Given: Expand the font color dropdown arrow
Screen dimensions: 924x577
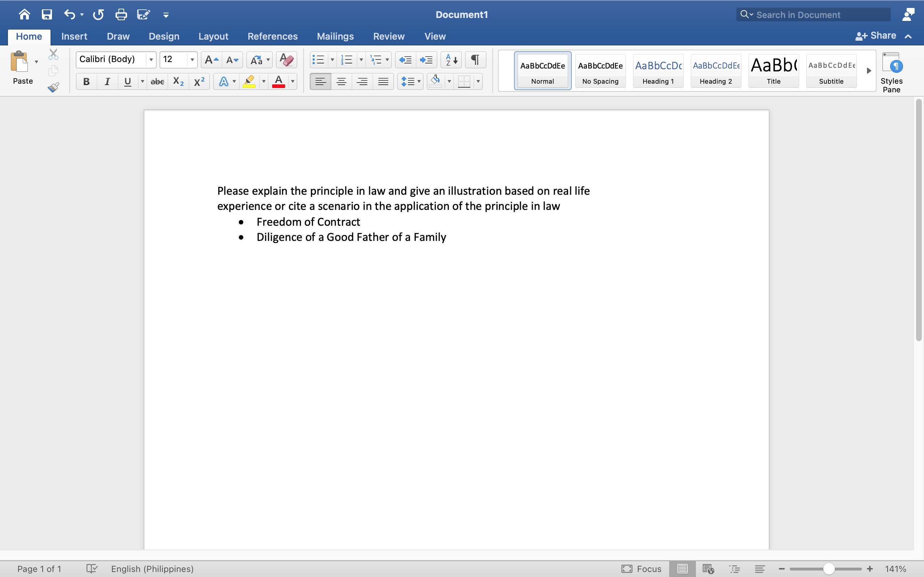Looking at the screenshot, I should 292,81.
